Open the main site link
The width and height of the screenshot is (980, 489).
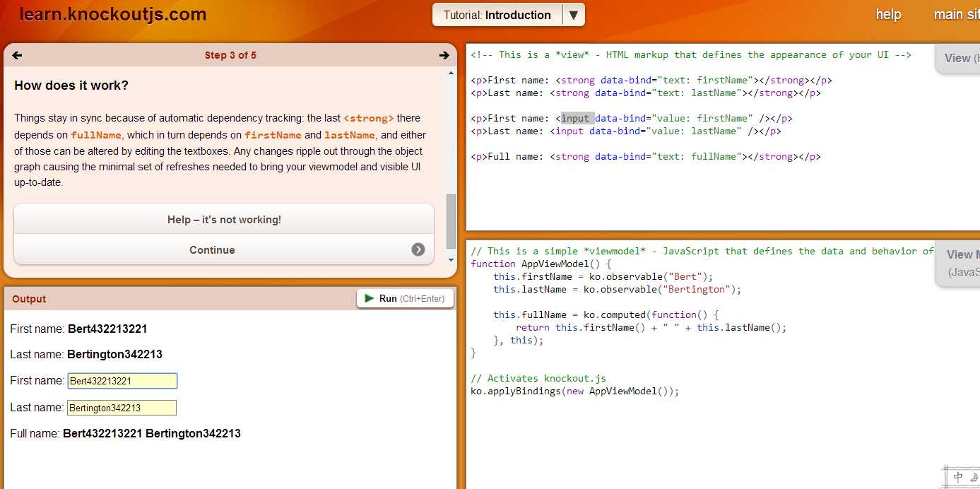pos(957,14)
